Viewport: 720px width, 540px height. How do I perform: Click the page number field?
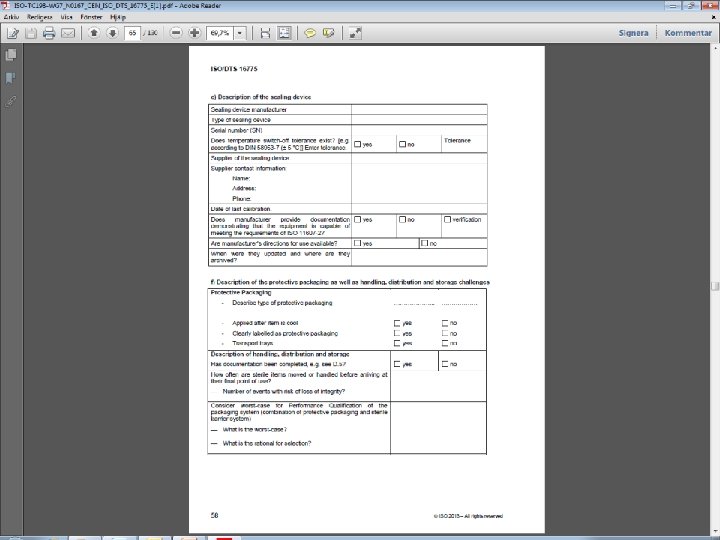tap(132, 33)
